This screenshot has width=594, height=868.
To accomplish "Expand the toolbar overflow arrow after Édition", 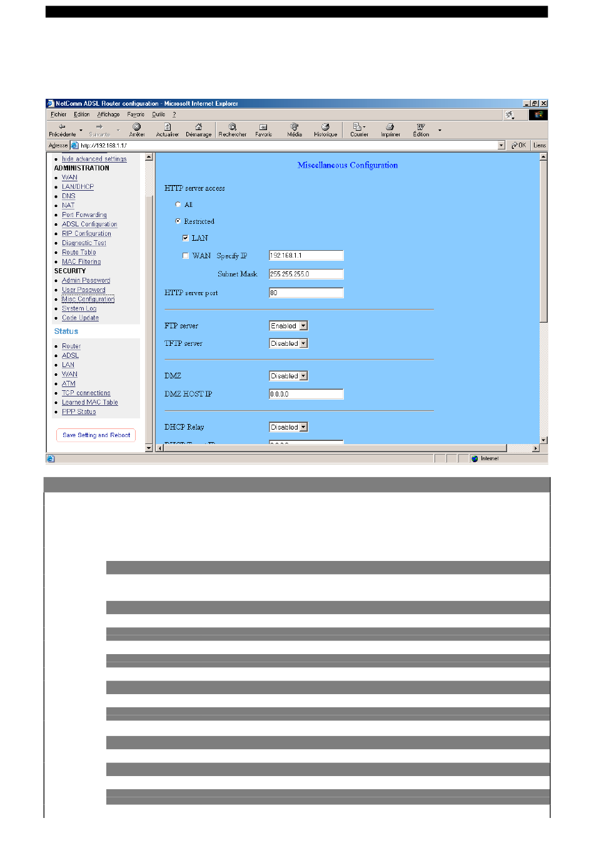I will (x=440, y=130).
